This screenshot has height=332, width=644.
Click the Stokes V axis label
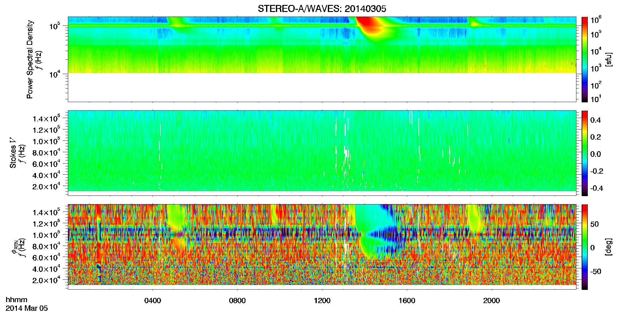13,153
